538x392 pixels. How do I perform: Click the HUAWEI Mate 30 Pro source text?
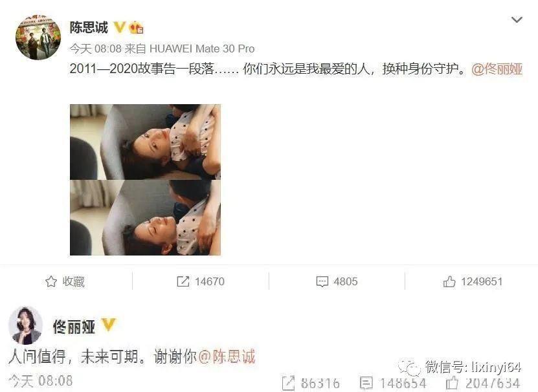tap(202, 49)
